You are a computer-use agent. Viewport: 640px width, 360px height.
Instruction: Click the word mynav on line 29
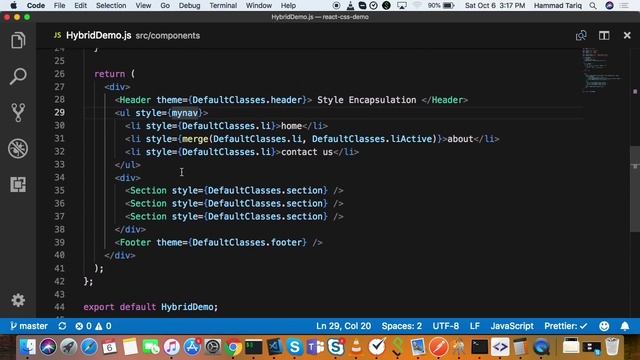184,113
